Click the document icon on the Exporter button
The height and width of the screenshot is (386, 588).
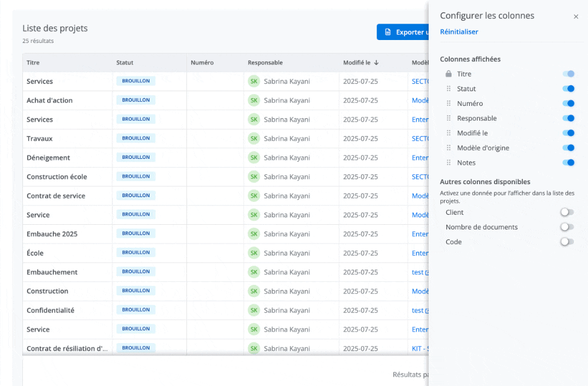click(386, 32)
